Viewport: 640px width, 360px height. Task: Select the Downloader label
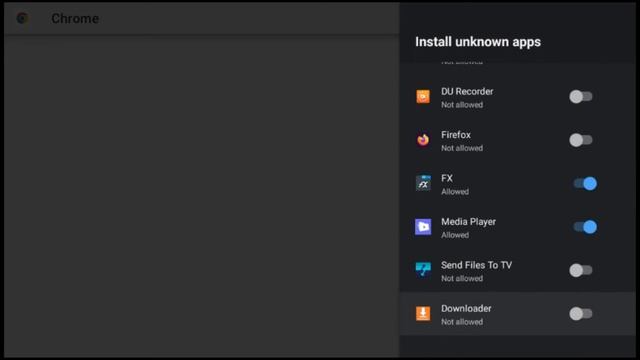[466, 309]
